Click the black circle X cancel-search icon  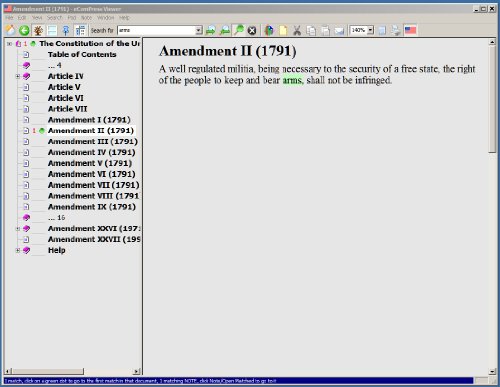click(x=252, y=31)
